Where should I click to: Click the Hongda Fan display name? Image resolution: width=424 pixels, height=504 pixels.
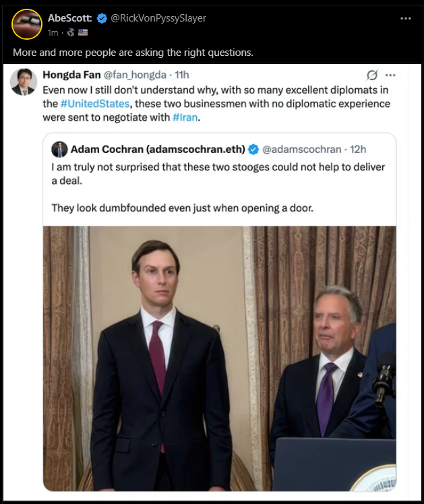click(70, 75)
